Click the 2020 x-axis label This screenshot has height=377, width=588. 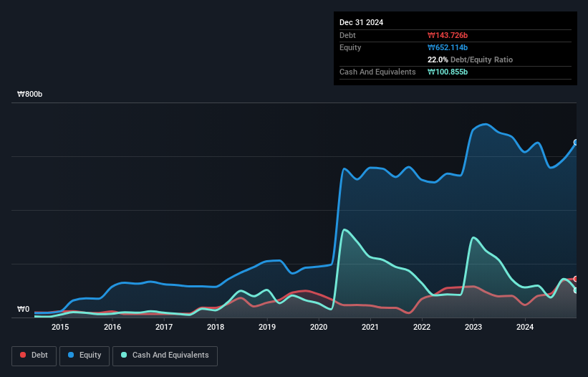click(319, 327)
